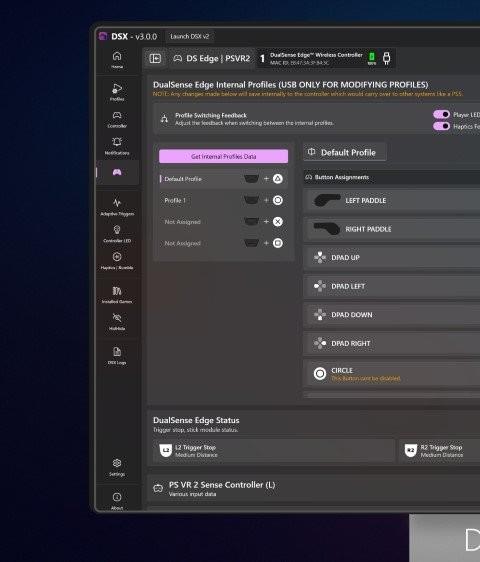Toggle the Haptics Feedback switch
Image resolution: width=480 pixels, height=562 pixels.
(x=441, y=126)
